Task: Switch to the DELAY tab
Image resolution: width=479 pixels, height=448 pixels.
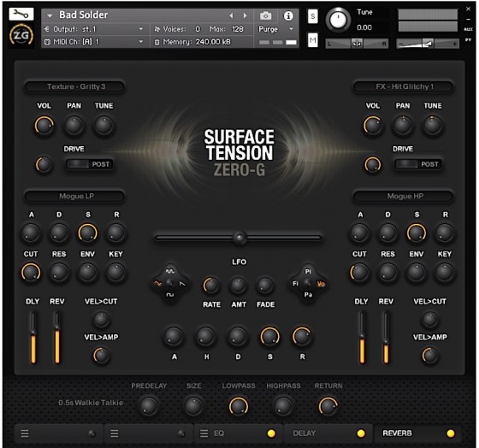Action: [x=328, y=433]
